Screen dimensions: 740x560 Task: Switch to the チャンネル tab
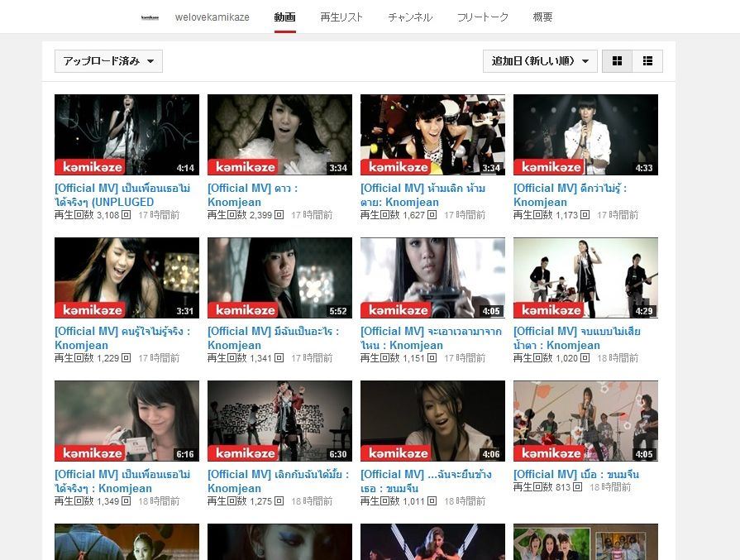409,17
